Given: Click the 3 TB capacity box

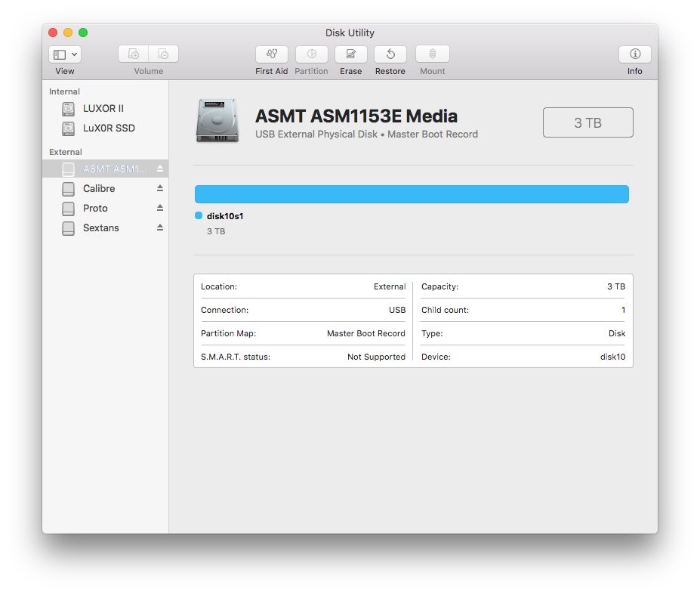Looking at the screenshot, I should pos(588,122).
